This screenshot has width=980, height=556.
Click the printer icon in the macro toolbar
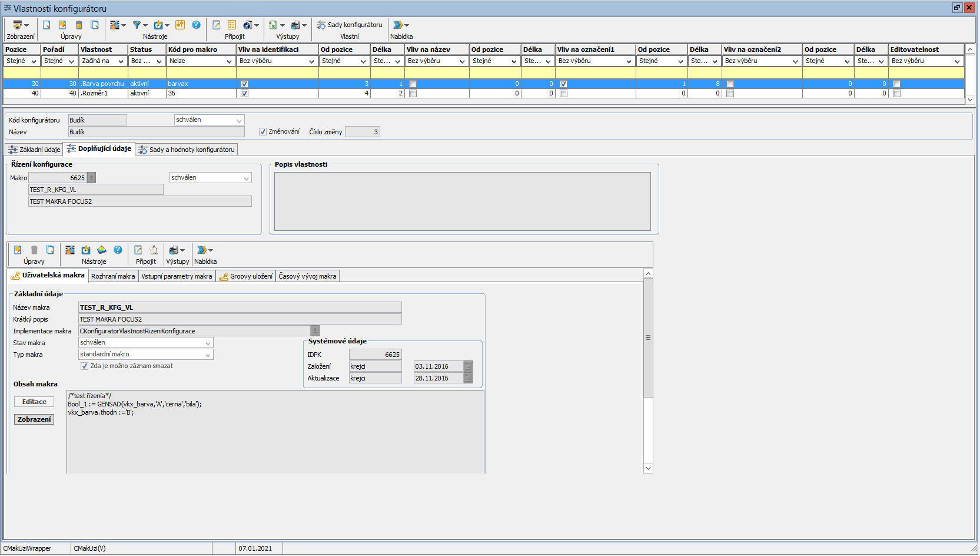tap(174, 250)
